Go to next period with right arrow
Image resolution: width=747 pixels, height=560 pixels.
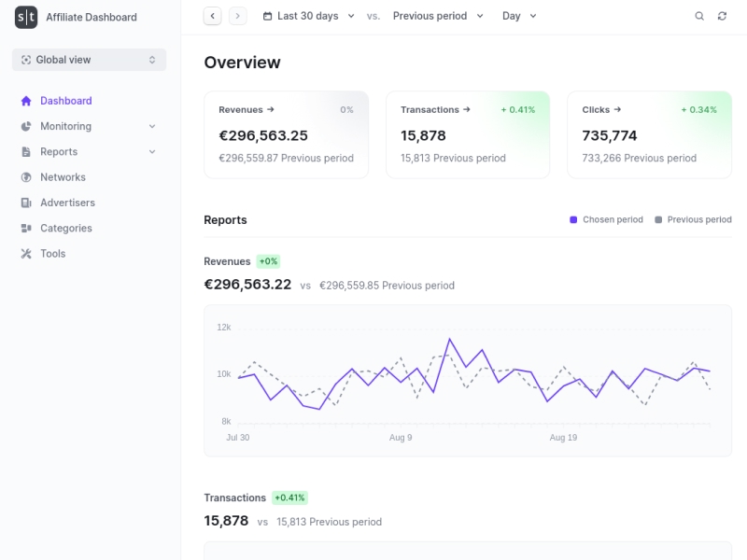coord(238,16)
